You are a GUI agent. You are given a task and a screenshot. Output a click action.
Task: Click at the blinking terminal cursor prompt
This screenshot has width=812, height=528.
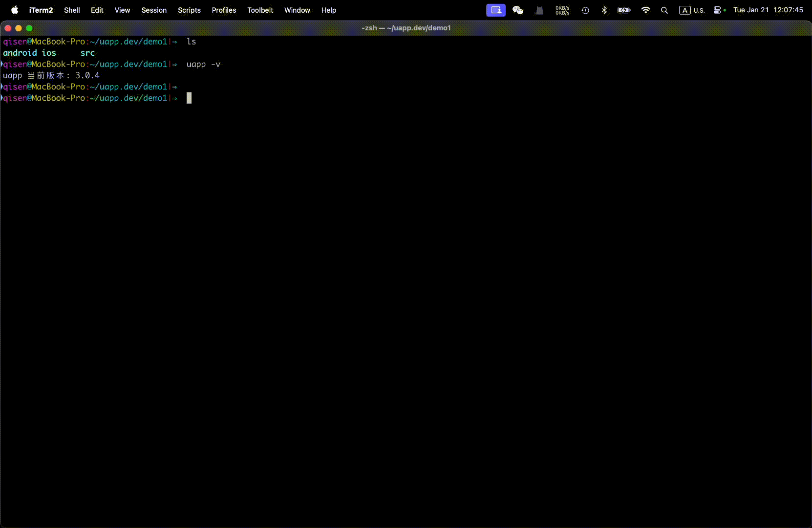pos(189,98)
